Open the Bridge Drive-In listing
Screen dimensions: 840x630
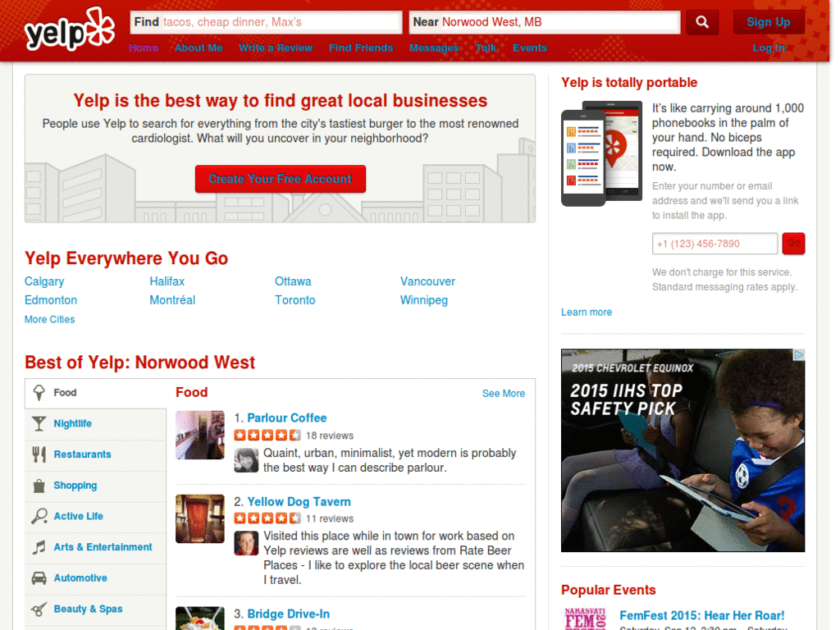[288, 614]
